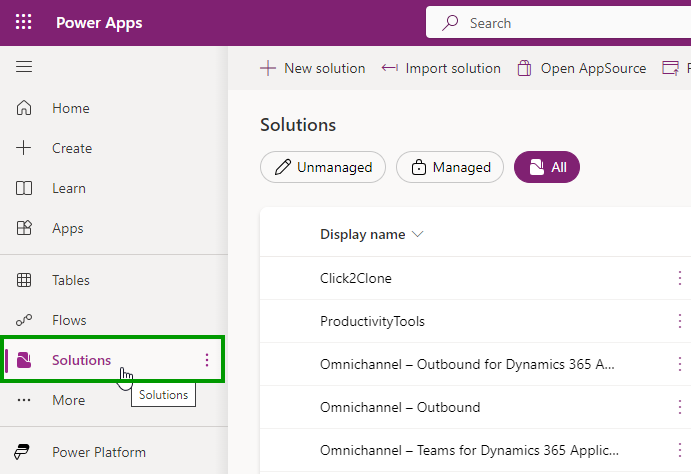Click the Apps icon in sidebar
The image size is (691, 474).
coord(24,228)
